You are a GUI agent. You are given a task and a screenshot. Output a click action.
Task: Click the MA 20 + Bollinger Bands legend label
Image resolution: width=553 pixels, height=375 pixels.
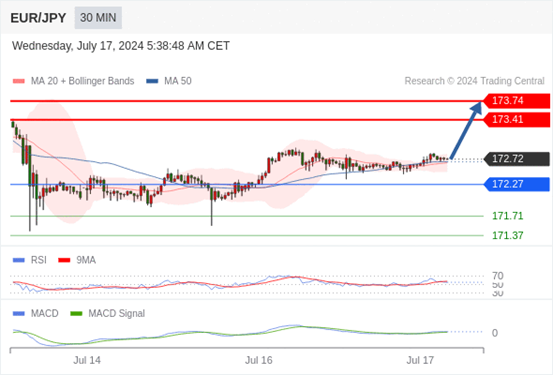83,81
